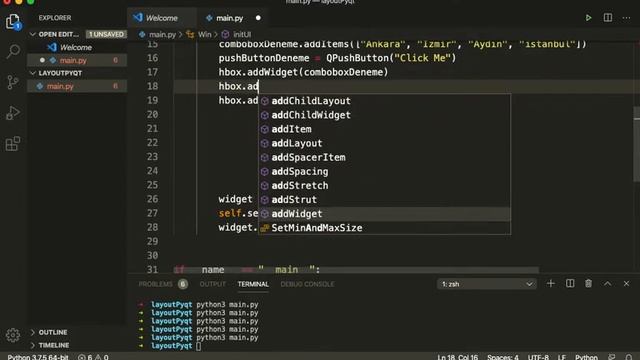Viewport: 640px width, 360px height.
Task: Choose addSpacerItem suggestion
Action: tap(384, 157)
